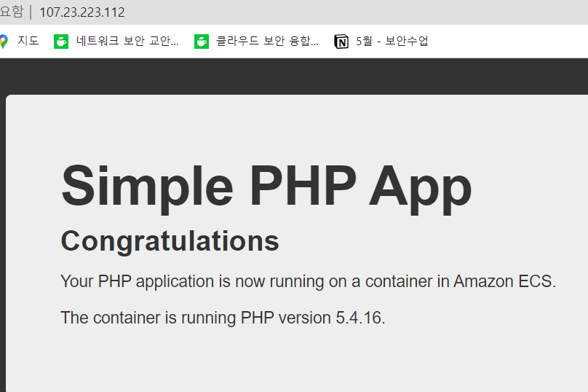Open the 지도 maps bookmark
The height and width of the screenshot is (392, 588).
point(21,41)
